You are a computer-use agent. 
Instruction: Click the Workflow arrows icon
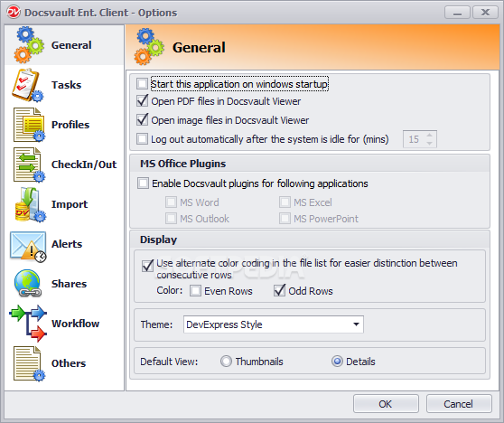coord(28,324)
